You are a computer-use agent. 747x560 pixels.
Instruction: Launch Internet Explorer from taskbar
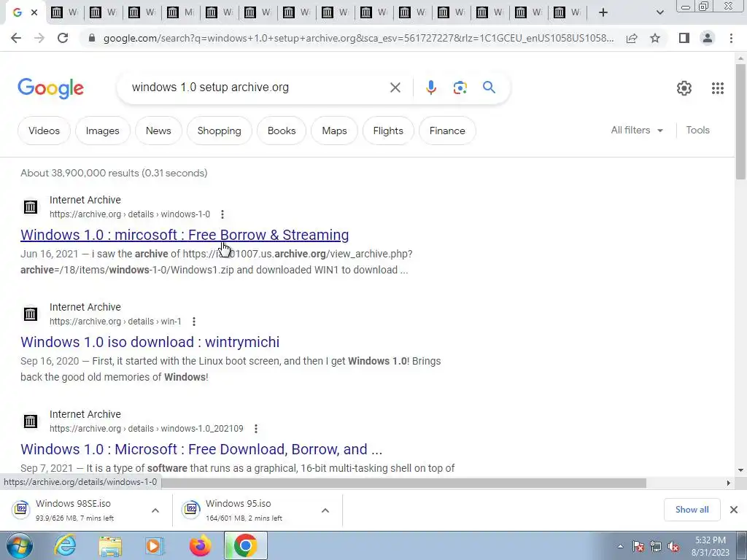[64, 545]
